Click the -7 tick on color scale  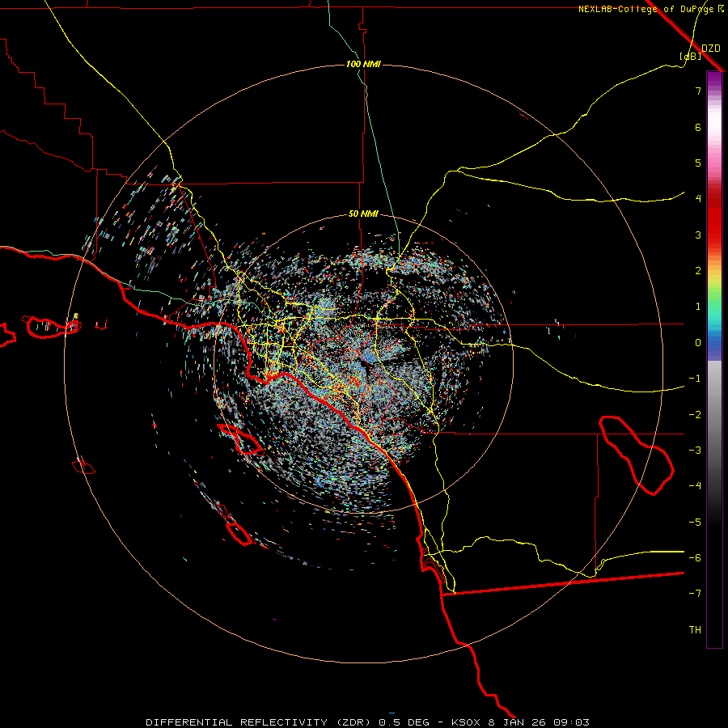pos(695,594)
